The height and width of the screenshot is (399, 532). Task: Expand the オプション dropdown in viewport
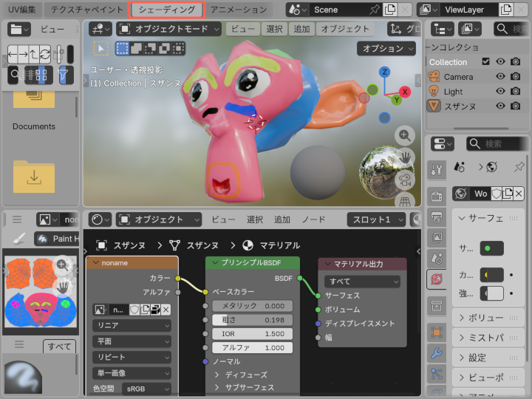(x=386, y=49)
